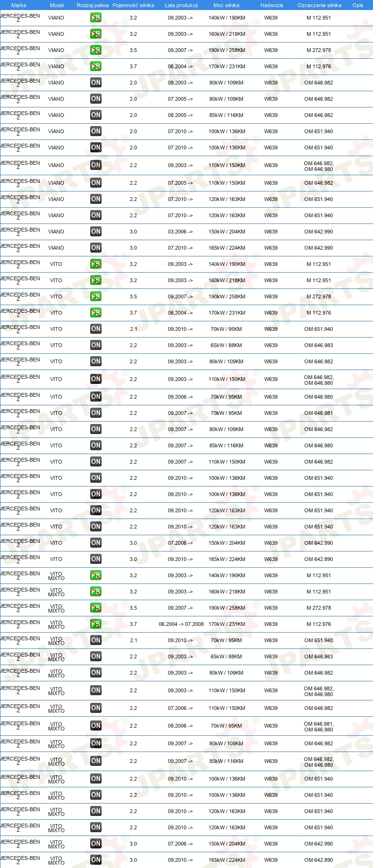Select 'OM 646.983' in the plain VITO row
The height and width of the screenshot is (868, 373).
pos(319,345)
